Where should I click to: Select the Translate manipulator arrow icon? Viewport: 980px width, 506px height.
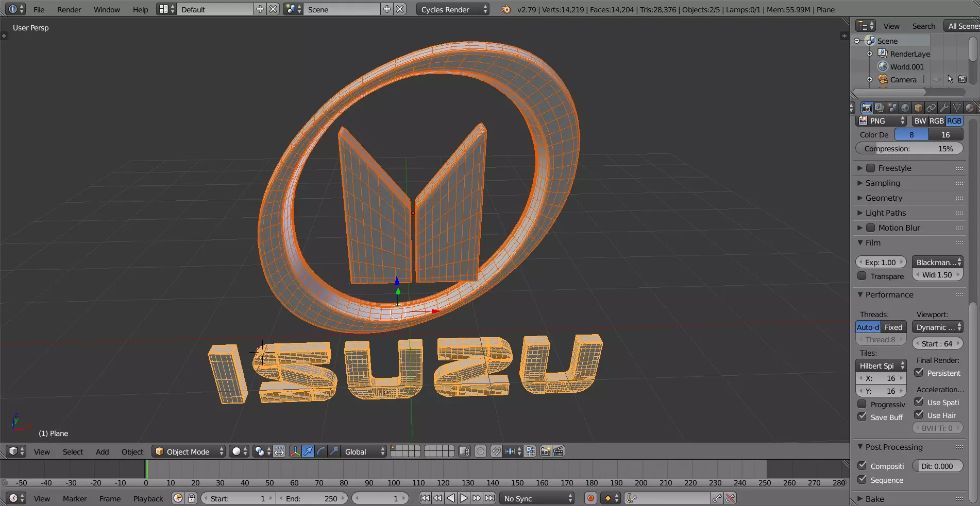tap(308, 451)
